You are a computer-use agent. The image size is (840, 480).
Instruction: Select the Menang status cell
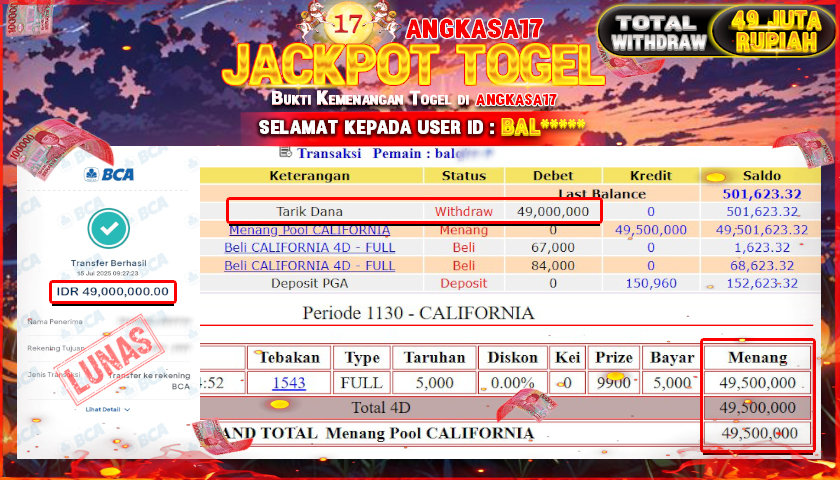coord(464,230)
